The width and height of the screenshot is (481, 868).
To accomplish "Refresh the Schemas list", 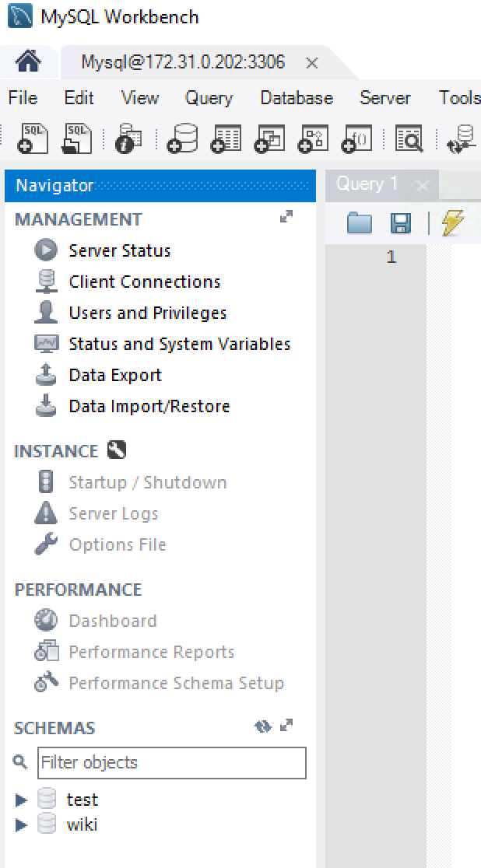I will (262, 726).
